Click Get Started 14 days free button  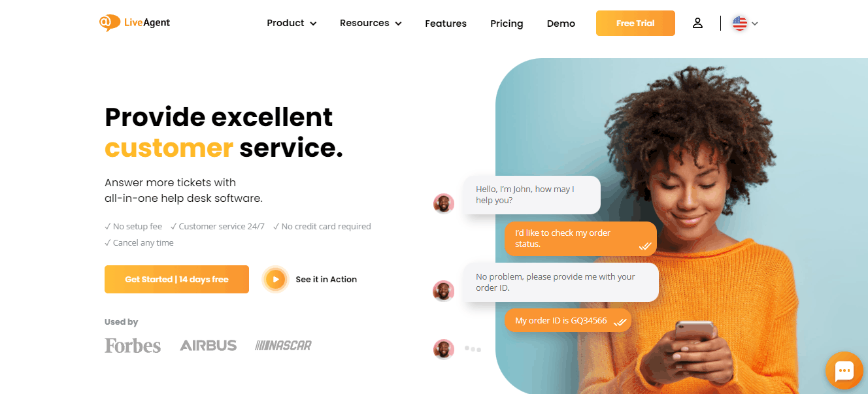tap(176, 279)
